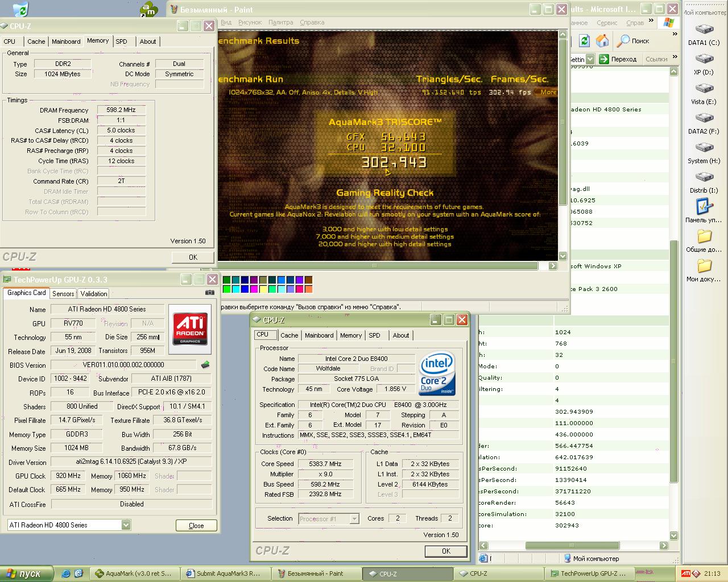Open the Мои доку... documents folder icon
This screenshot has width=728, height=582.
704,265
